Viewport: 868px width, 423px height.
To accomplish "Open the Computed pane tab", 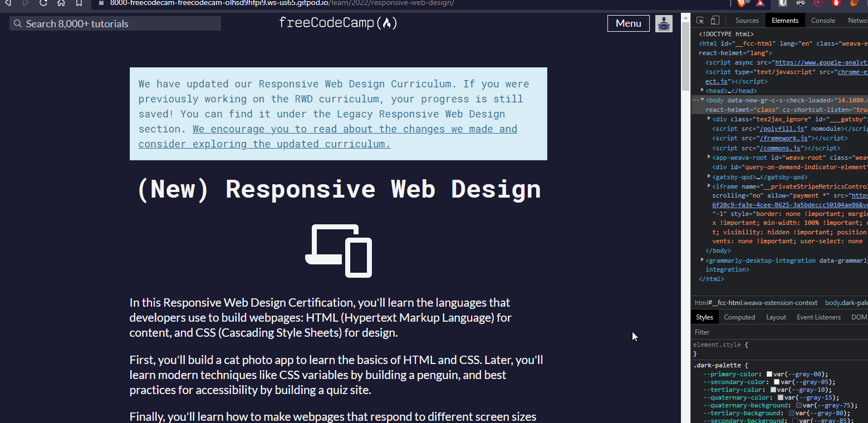I will (x=739, y=317).
